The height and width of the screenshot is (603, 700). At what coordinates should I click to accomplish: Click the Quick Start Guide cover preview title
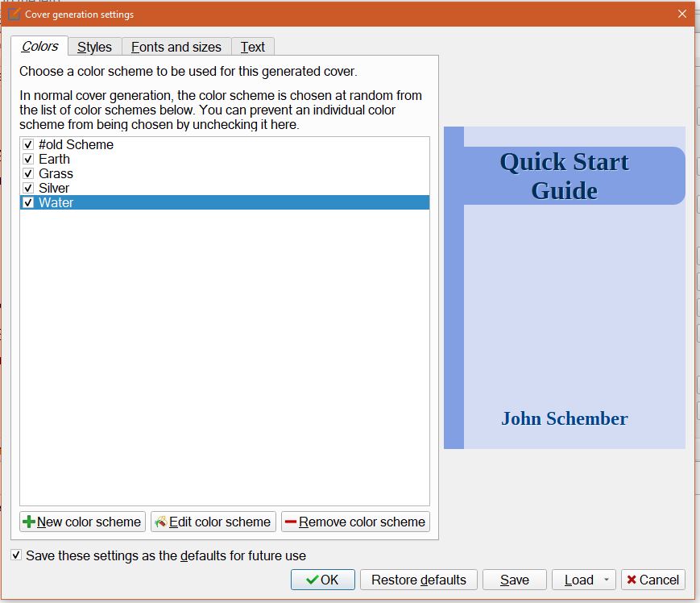click(565, 176)
